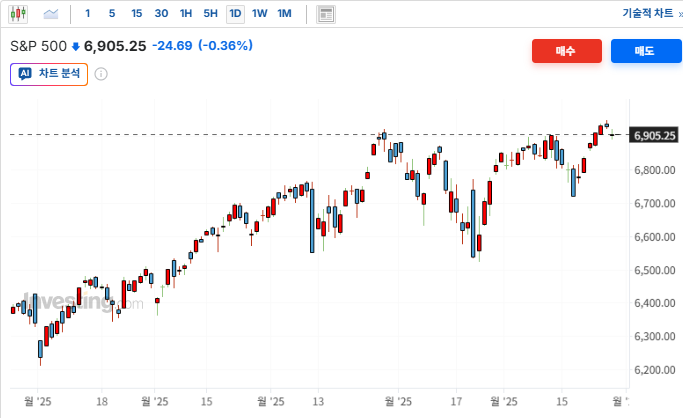Switch to the 1W weekly timeframe

(x=260, y=13)
